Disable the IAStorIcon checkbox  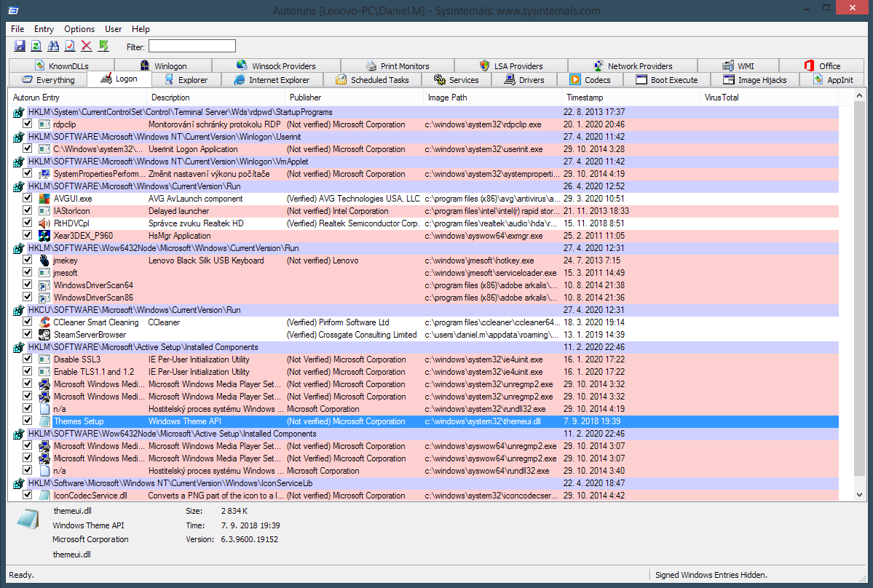[28, 211]
